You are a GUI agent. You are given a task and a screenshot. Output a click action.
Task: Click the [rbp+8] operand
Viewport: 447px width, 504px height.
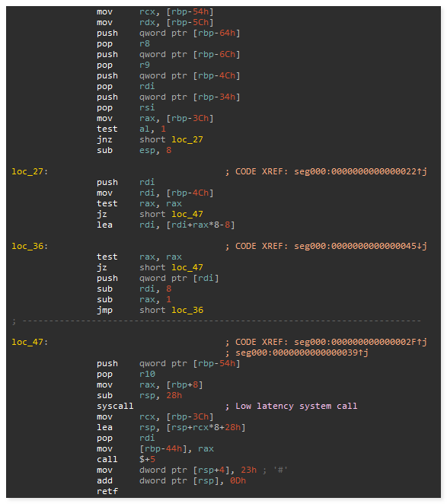184,384
